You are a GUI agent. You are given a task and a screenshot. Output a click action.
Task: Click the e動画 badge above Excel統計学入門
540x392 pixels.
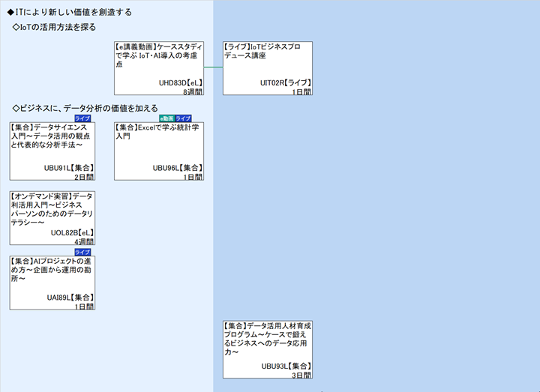(166, 118)
